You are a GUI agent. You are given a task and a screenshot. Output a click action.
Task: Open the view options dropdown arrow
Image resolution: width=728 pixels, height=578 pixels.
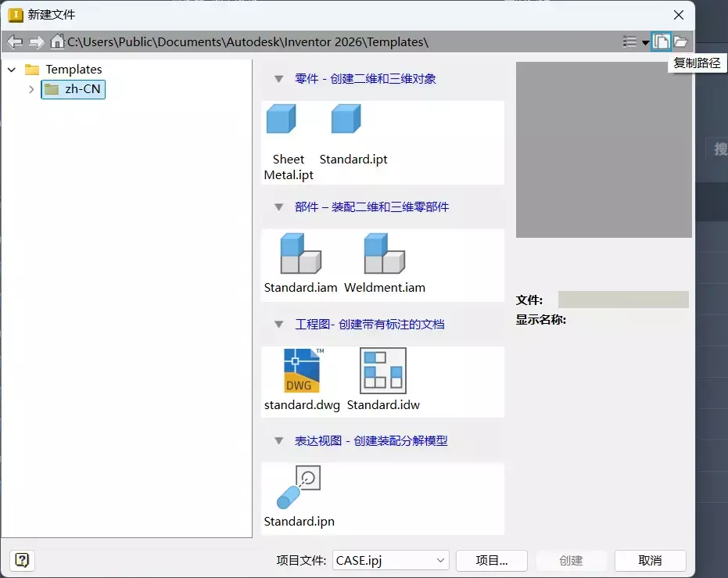[645, 43]
